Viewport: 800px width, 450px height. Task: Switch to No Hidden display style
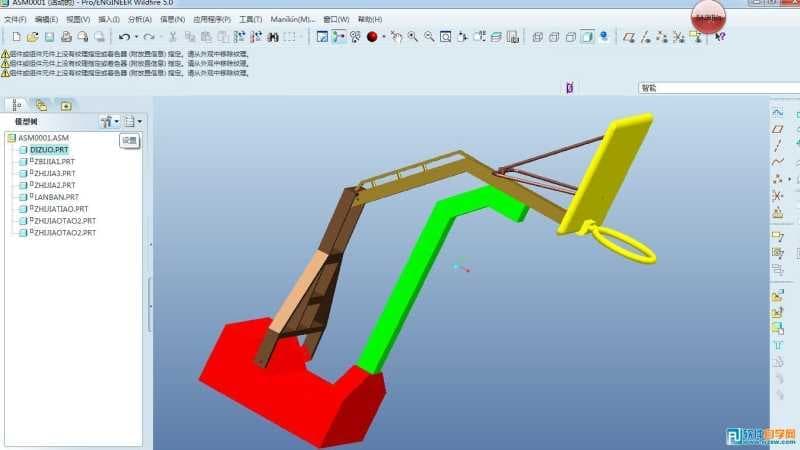tap(570, 37)
